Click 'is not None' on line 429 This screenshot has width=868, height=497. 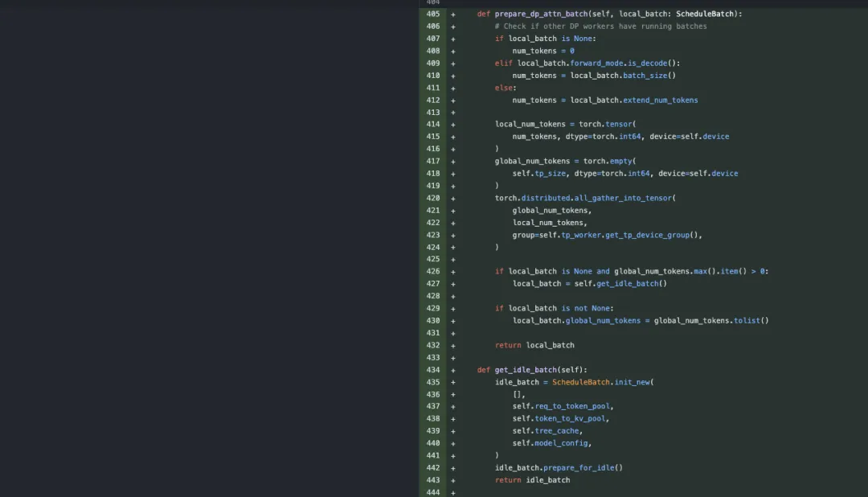point(585,308)
